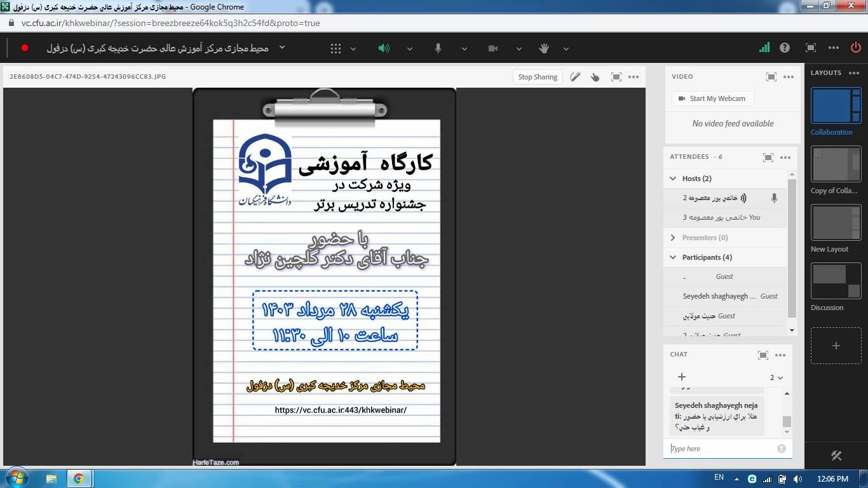Open the apps grid icon in toolbar

pyautogui.click(x=336, y=48)
